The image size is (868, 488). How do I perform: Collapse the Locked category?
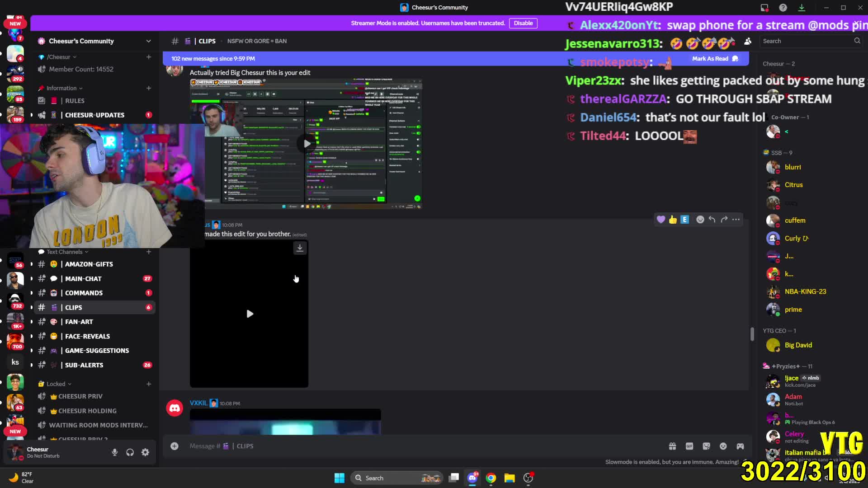click(x=56, y=384)
